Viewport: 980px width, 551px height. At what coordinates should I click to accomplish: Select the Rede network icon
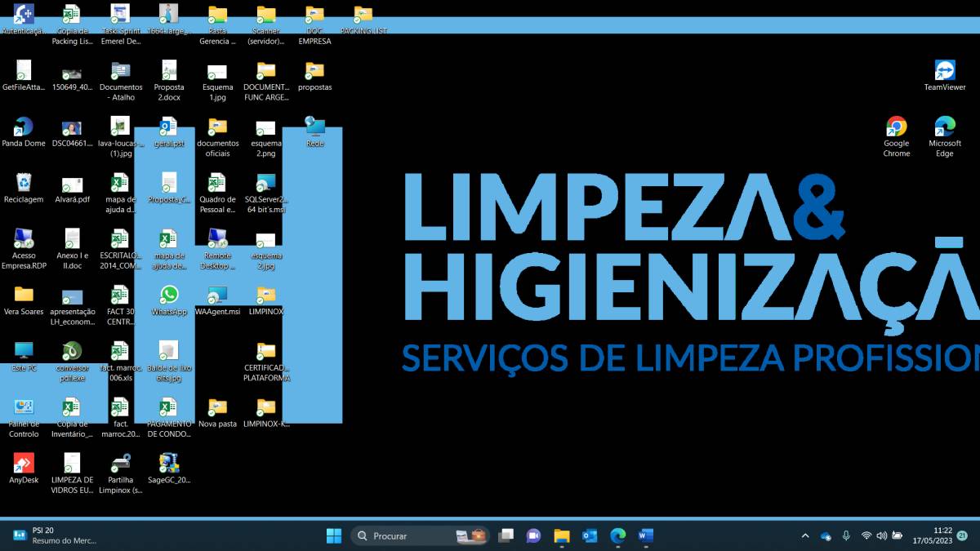tap(314, 131)
